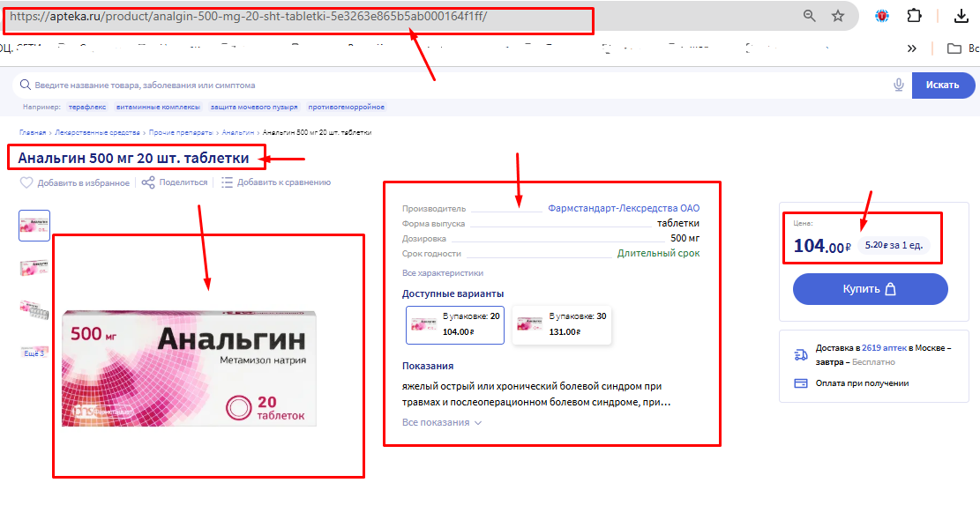The image size is (980, 520).
Task: Open the downloads arrow icon
Action: pos(961,16)
